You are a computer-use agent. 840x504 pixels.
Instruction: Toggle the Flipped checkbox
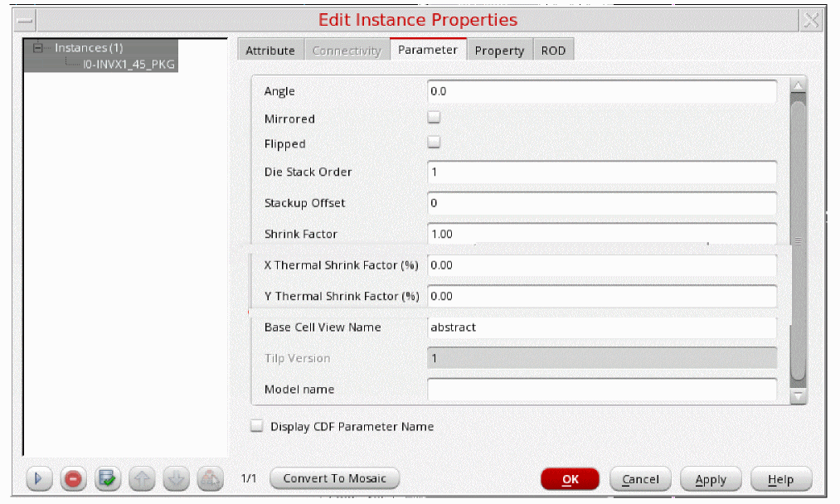pyautogui.click(x=434, y=143)
